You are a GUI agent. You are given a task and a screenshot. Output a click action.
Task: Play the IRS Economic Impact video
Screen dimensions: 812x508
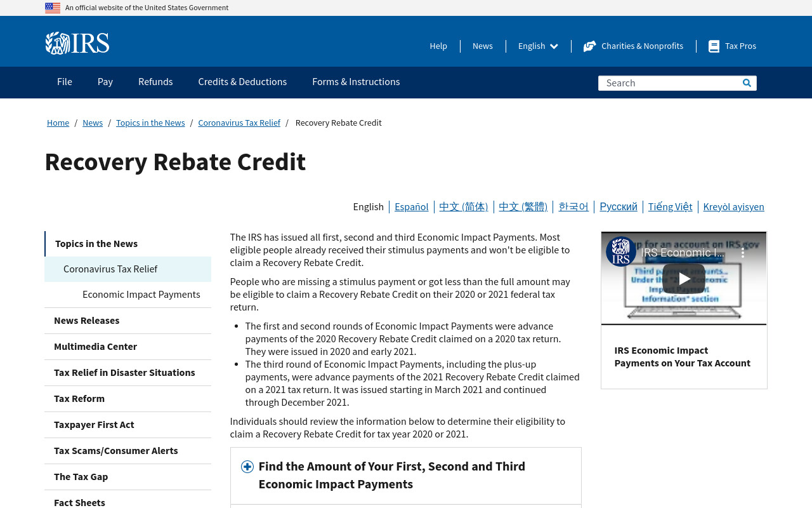pos(683,279)
